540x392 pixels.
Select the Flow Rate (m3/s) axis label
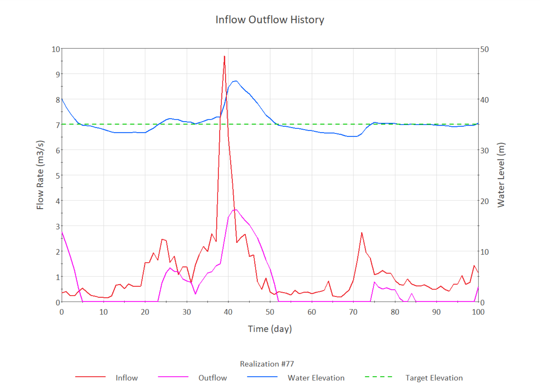click(x=40, y=175)
